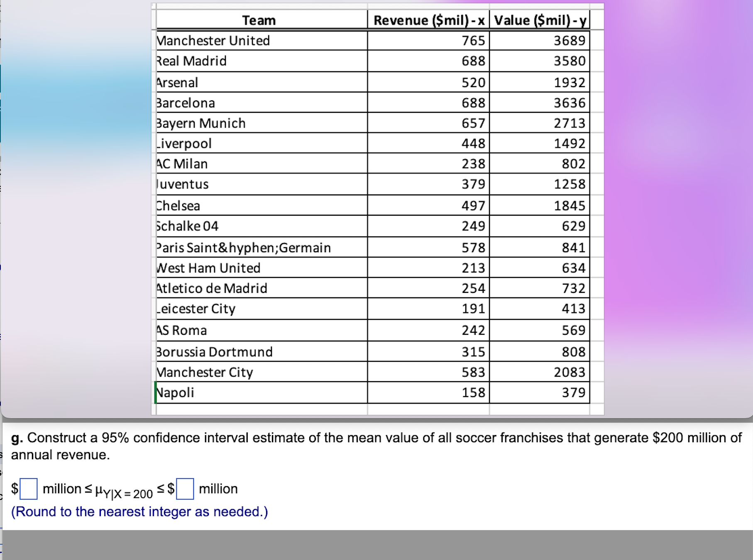Screen dimensions: 753x560
Task: Click the Manchester City team cell
Action: tap(262, 372)
